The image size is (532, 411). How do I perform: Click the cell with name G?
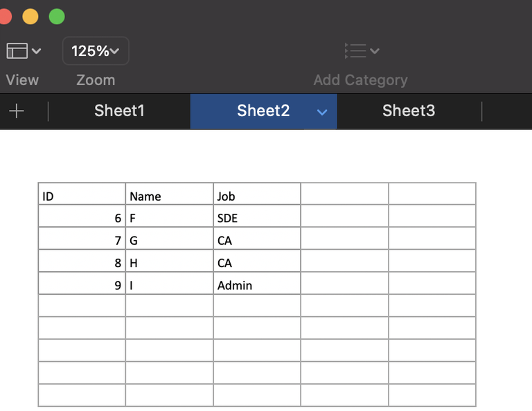click(169, 239)
